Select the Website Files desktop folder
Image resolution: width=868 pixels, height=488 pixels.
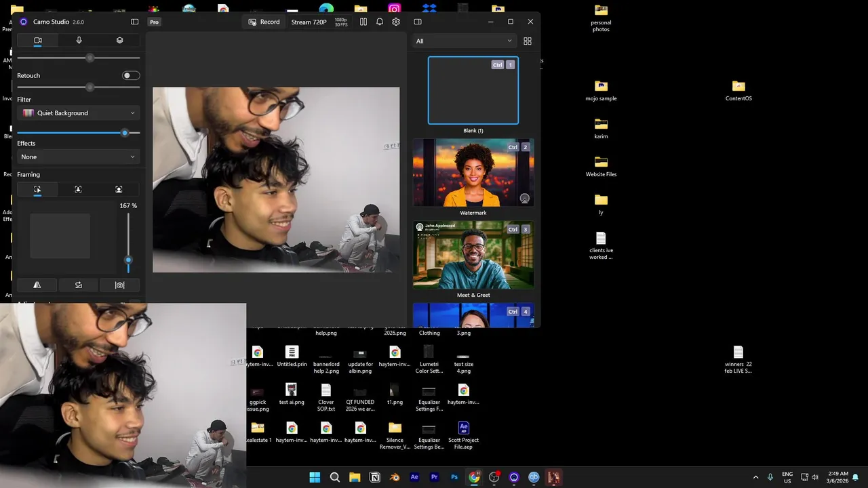(601, 167)
